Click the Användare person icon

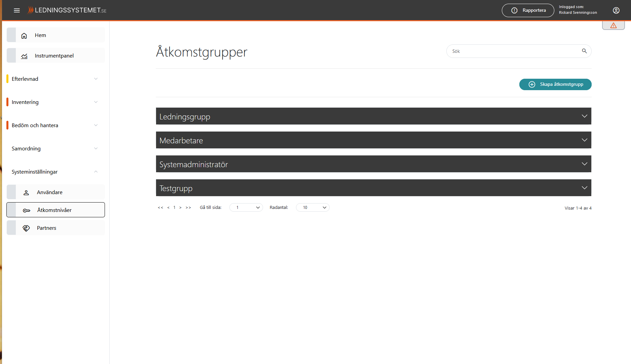(x=26, y=193)
